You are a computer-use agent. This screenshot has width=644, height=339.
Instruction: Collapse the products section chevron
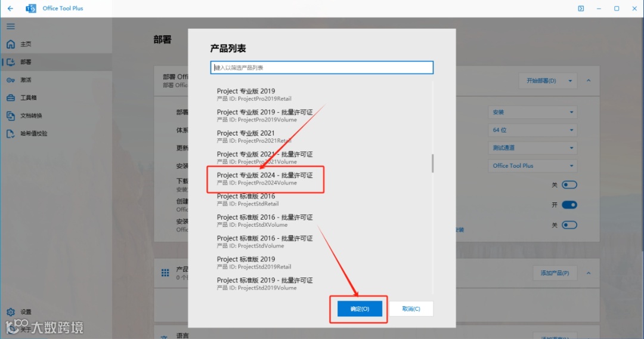pos(589,273)
